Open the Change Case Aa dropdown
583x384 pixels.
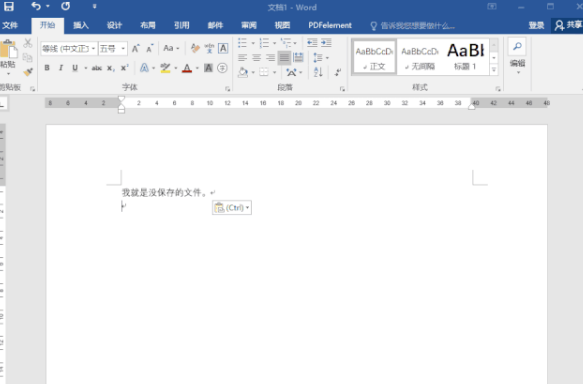(171, 48)
